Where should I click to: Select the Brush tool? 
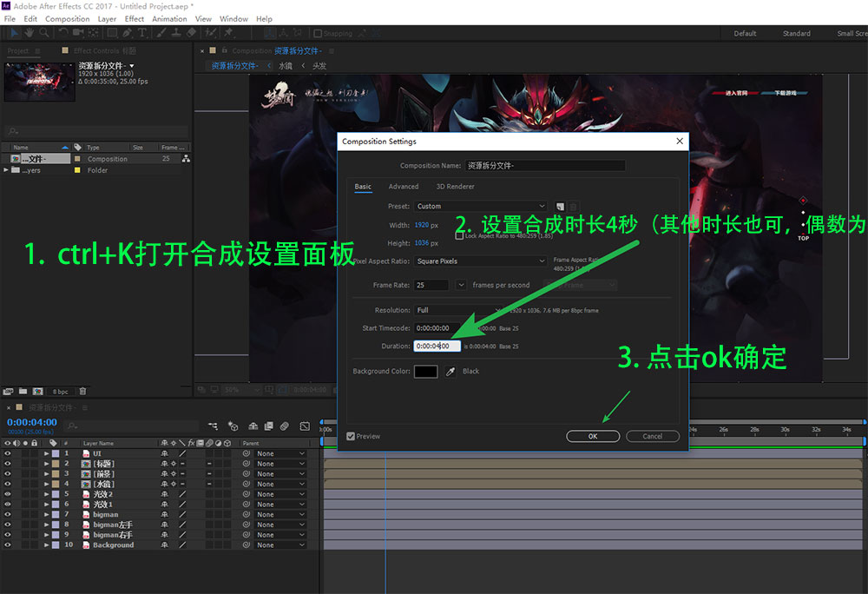pyautogui.click(x=161, y=33)
